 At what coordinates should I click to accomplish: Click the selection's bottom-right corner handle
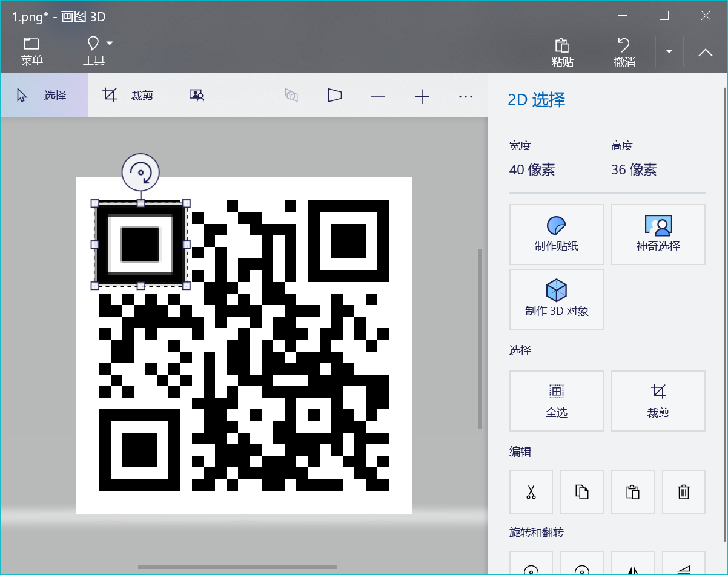point(187,286)
